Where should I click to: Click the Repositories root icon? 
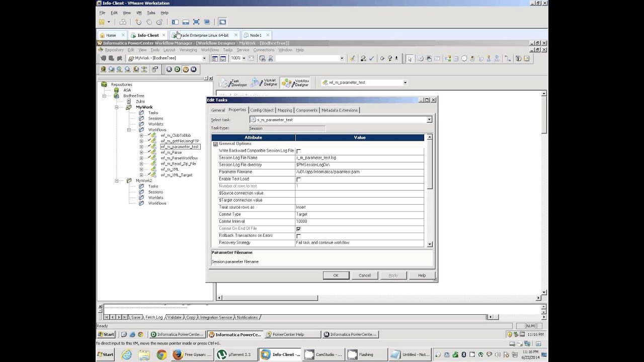coord(104,84)
